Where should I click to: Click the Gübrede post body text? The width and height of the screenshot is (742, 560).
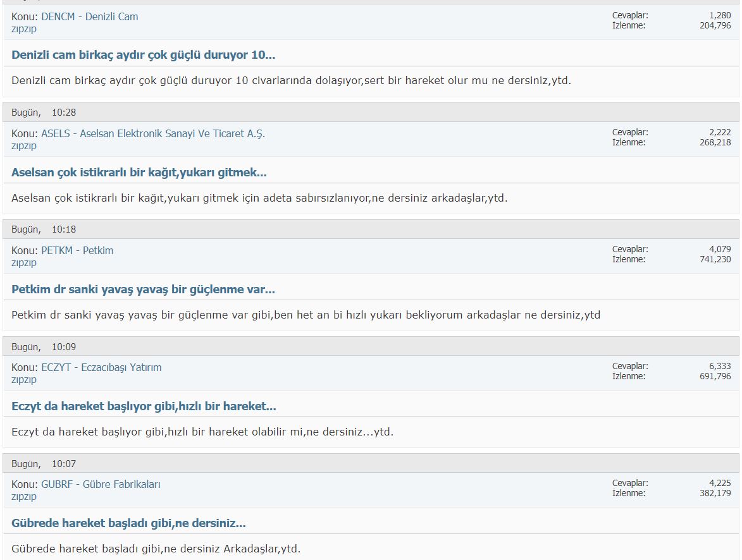pyautogui.click(x=156, y=549)
